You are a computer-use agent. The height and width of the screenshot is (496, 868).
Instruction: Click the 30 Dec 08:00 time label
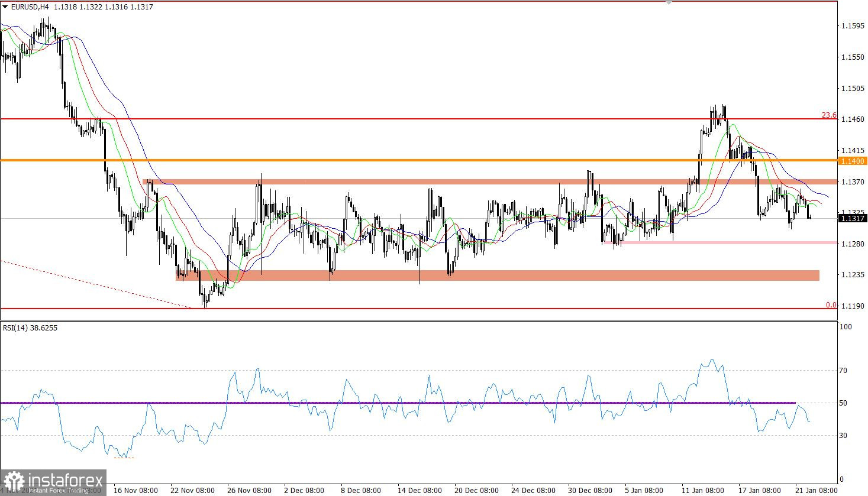click(x=590, y=491)
